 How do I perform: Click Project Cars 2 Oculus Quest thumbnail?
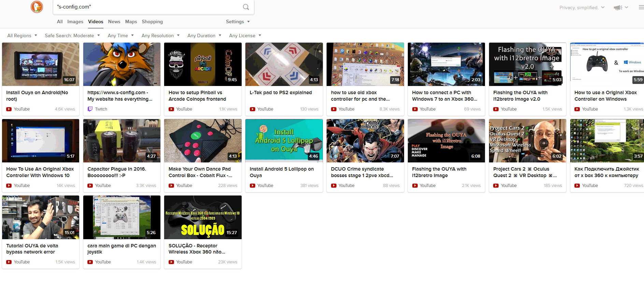point(528,141)
